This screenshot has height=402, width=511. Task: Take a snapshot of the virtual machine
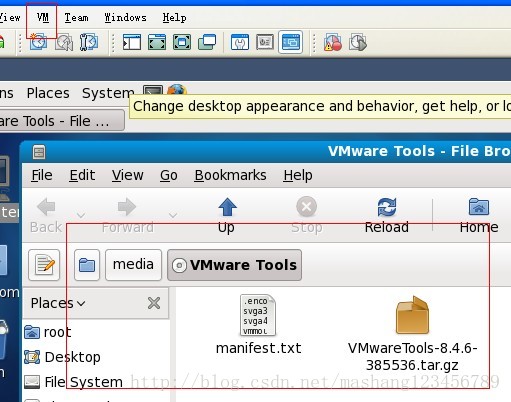38,42
